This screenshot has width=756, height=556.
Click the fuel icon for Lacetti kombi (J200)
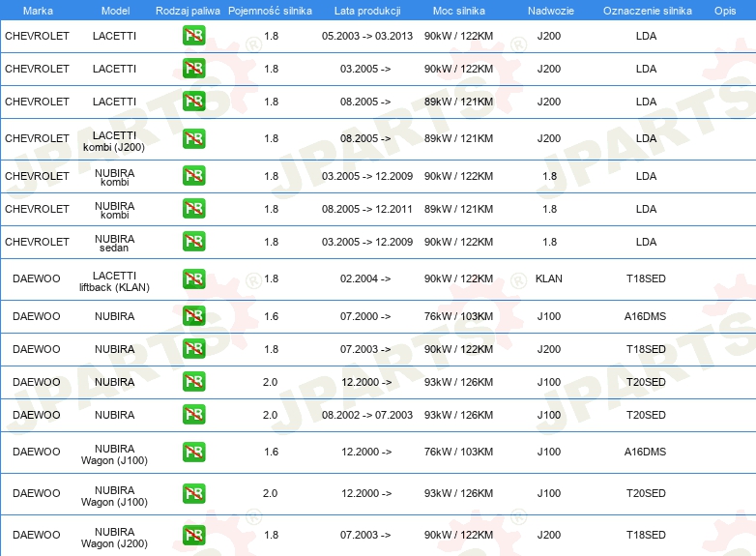click(x=193, y=139)
